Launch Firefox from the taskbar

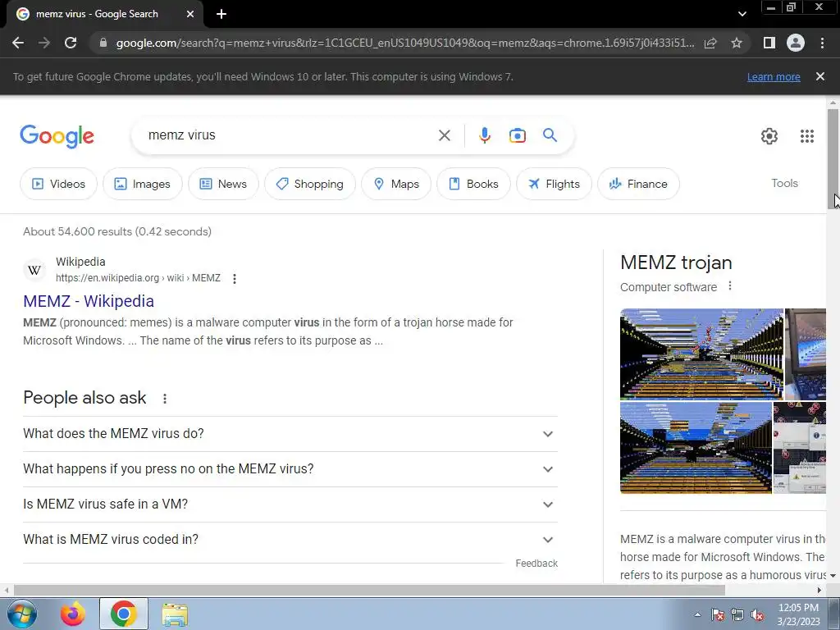(x=73, y=614)
